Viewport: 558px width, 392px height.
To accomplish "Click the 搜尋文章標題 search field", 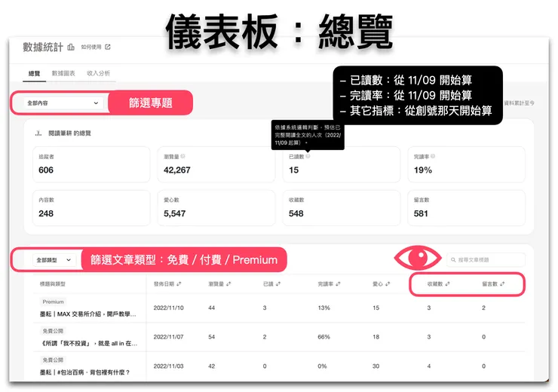I will pos(486,260).
